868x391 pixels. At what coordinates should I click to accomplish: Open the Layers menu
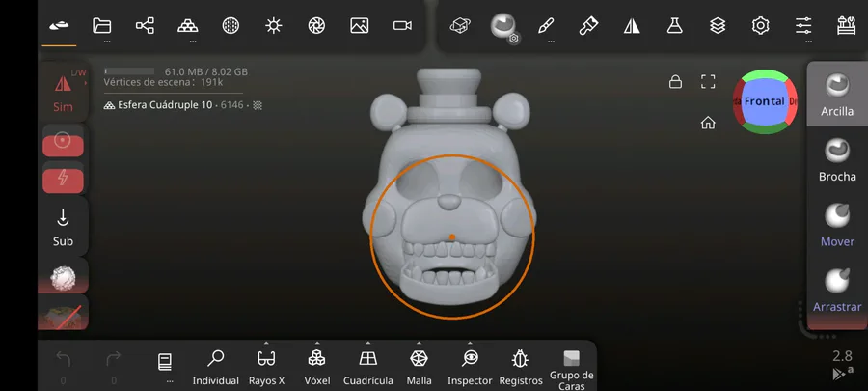718,26
